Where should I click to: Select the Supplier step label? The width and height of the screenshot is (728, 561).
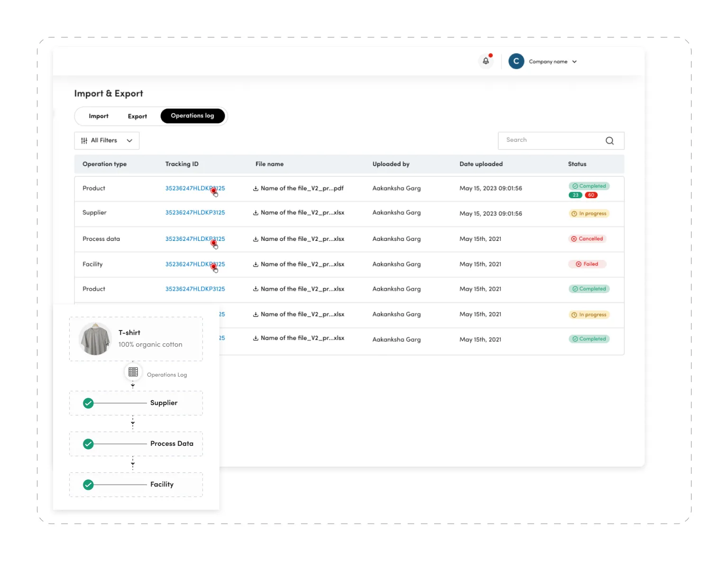point(164,403)
